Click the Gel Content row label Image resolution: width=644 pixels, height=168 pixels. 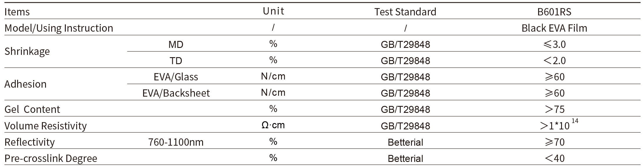point(32,109)
